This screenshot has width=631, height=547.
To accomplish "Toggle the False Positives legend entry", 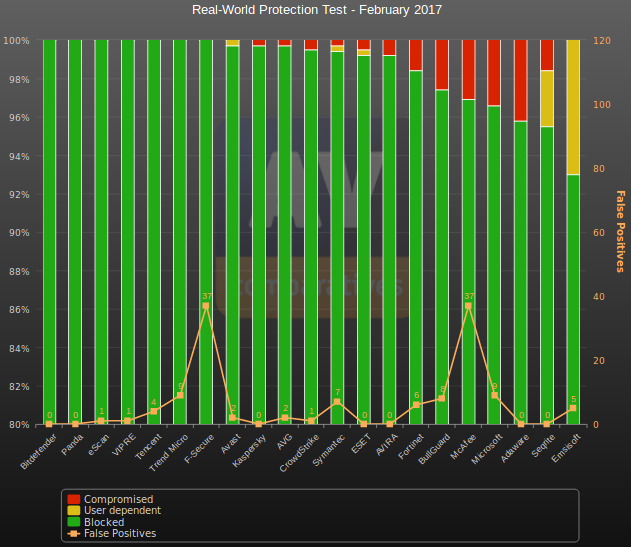I will point(112,533).
